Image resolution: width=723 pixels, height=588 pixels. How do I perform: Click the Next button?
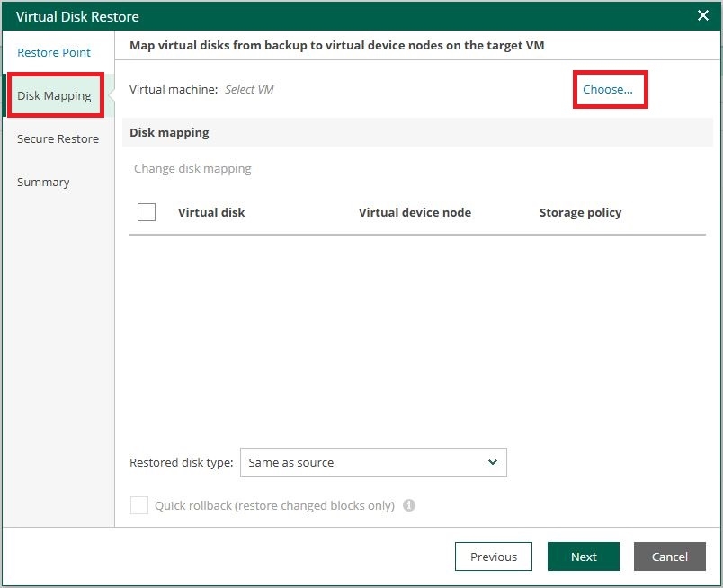[584, 557]
